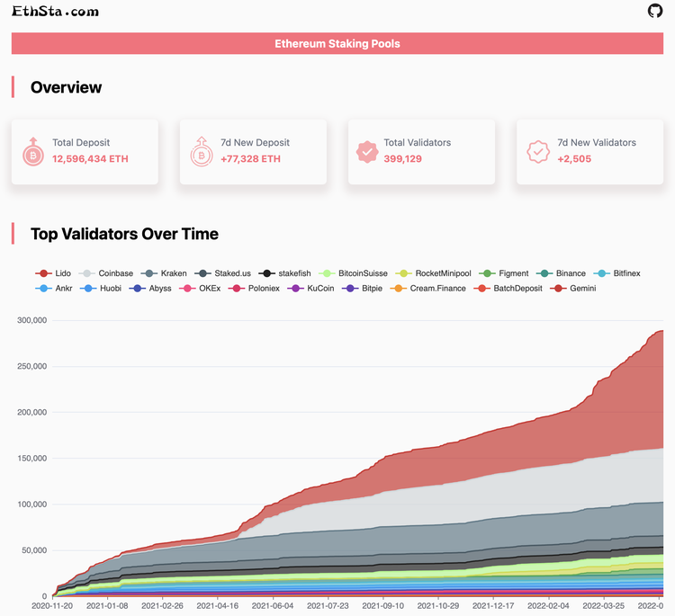This screenshot has height=616, width=675.
Task: Click the 7d New Deposit icon
Action: click(202, 151)
